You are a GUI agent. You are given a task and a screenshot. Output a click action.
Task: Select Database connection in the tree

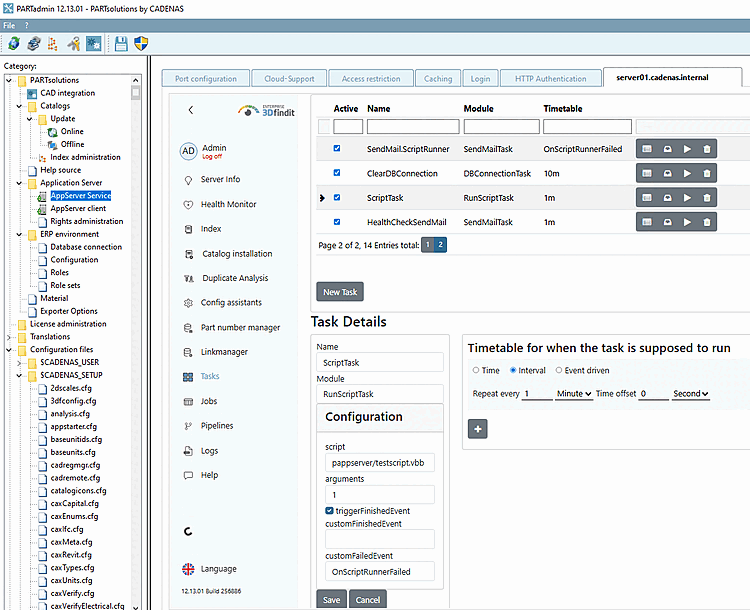click(x=86, y=247)
